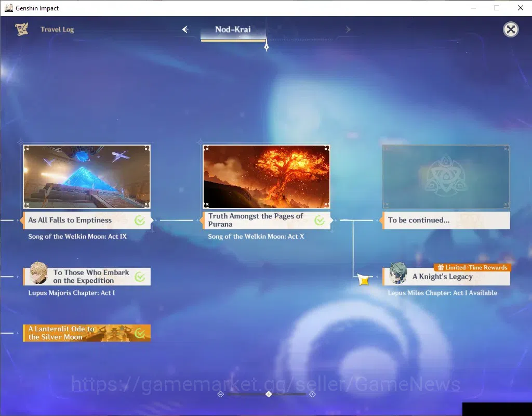Open To Those Who Embark on the Expedition
This screenshot has height=416, width=532.
click(x=87, y=277)
